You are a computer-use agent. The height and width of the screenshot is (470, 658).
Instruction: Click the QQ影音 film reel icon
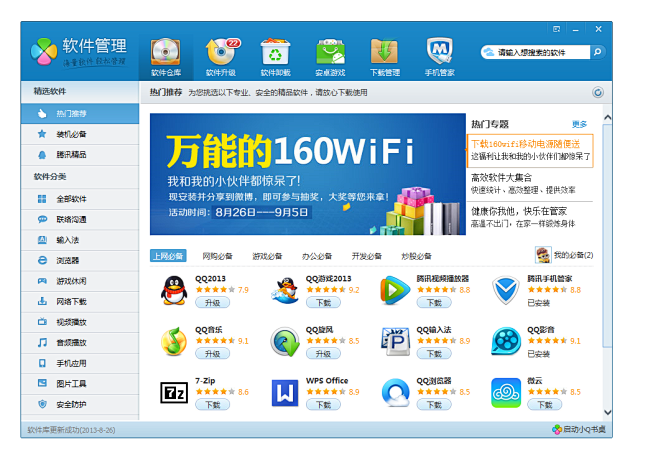pos(506,342)
